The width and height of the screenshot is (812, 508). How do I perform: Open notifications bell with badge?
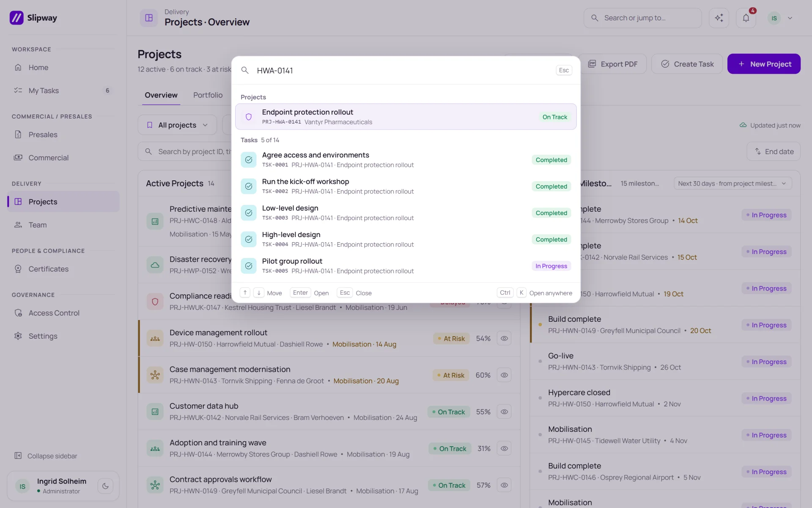click(746, 18)
